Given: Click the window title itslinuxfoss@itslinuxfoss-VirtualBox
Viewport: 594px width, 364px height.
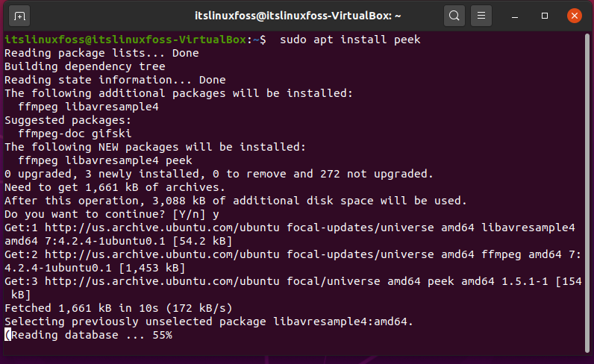Looking at the screenshot, I should tap(298, 16).
